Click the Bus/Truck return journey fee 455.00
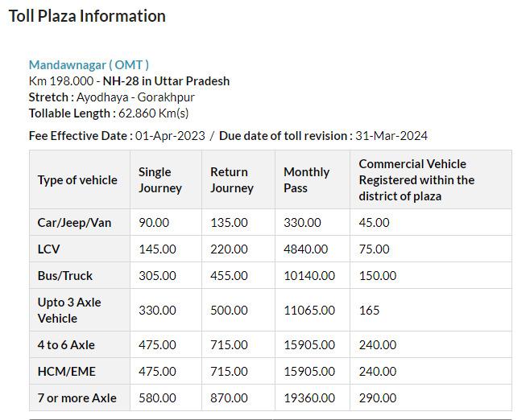This screenshot has height=420, width=530. coord(230,276)
